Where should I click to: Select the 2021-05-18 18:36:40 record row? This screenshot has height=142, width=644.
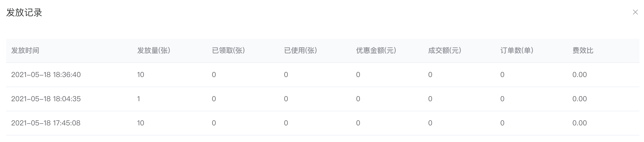coord(323,75)
